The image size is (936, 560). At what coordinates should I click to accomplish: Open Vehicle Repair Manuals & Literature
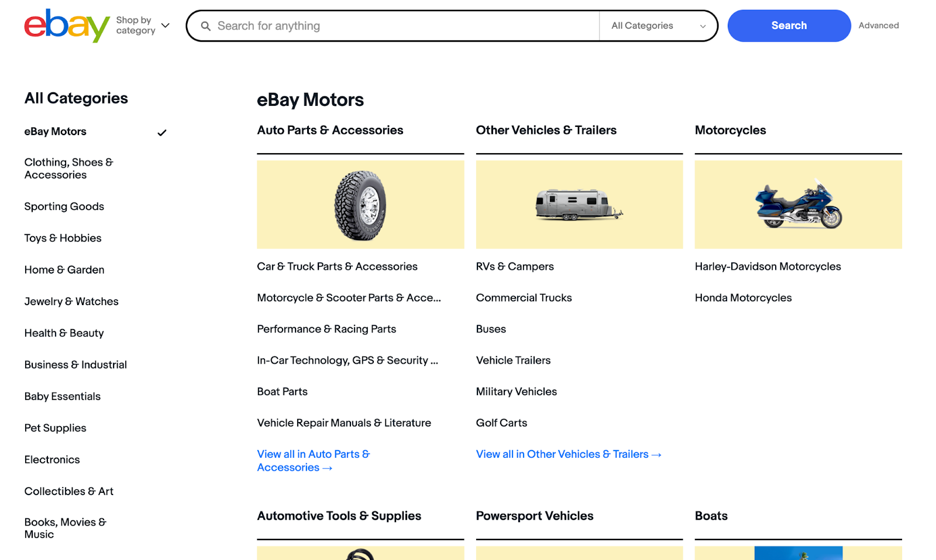(x=344, y=423)
